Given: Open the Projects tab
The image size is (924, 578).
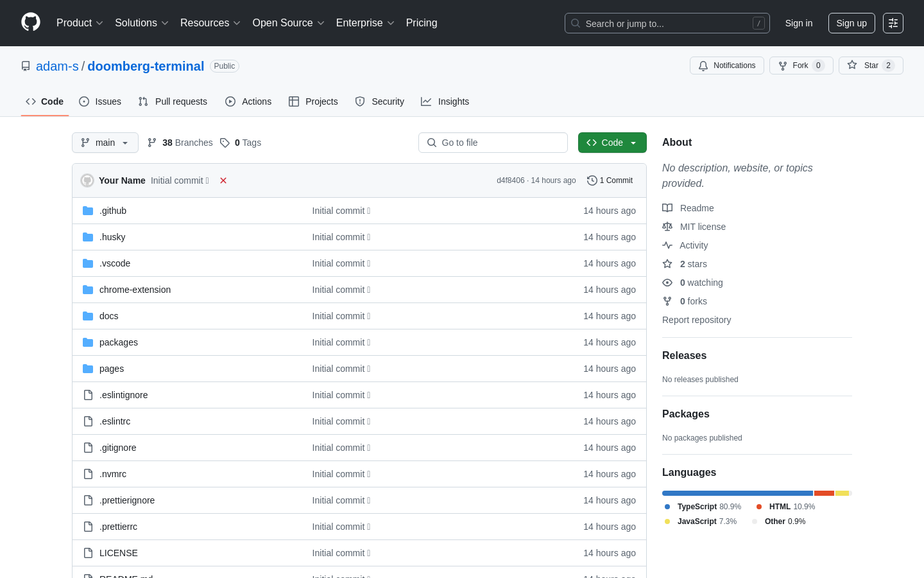Looking at the screenshot, I should [x=313, y=101].
